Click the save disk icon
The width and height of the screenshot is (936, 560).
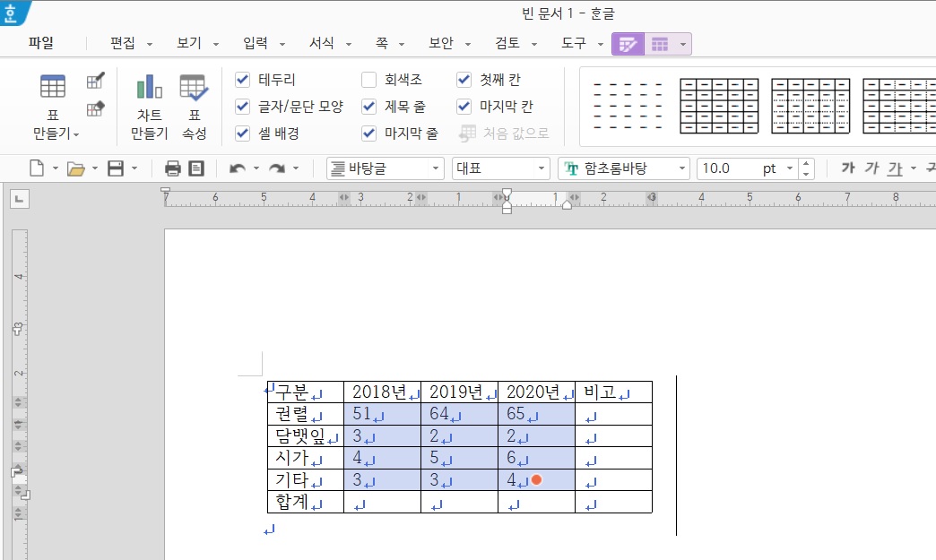click(x=116, y=168)
